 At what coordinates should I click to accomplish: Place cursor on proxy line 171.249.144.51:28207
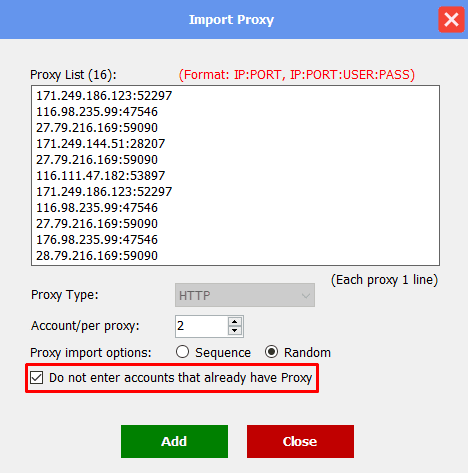100,144
